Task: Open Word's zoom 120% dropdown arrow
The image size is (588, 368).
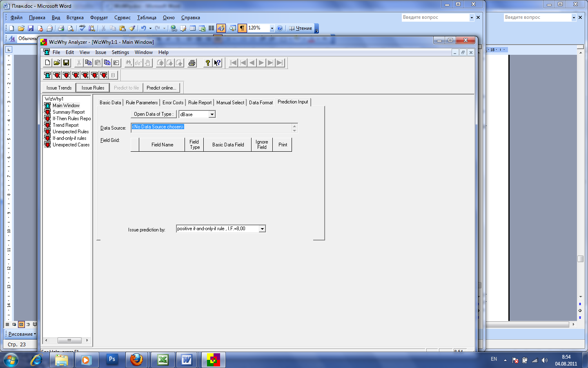Action: point(272,28)
